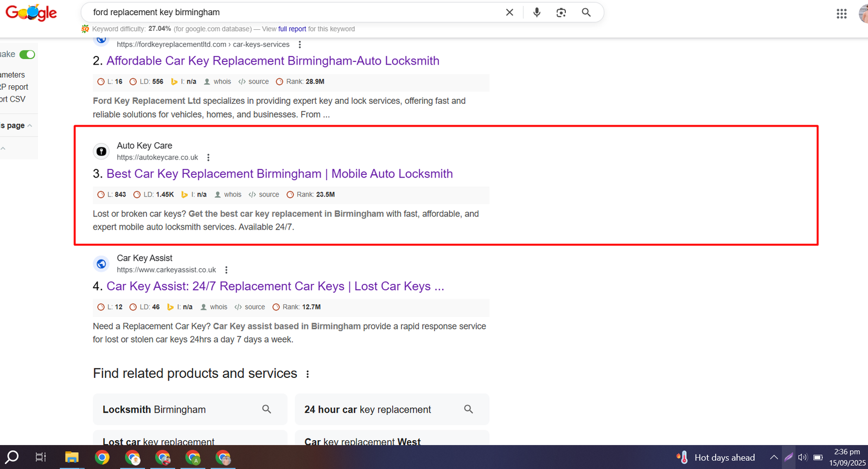
Task: Open whois for Auto Key Care result
Action: coord(228,194)
